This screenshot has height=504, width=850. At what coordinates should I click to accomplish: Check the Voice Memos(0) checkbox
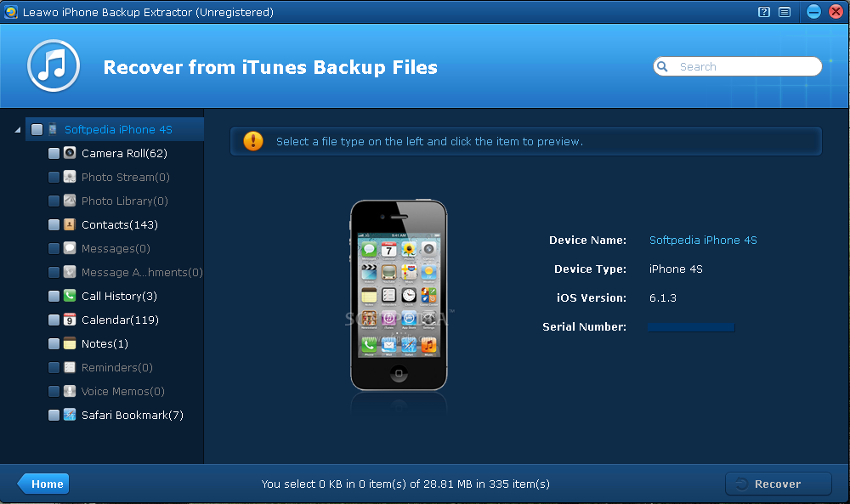(x=54, y=392)
